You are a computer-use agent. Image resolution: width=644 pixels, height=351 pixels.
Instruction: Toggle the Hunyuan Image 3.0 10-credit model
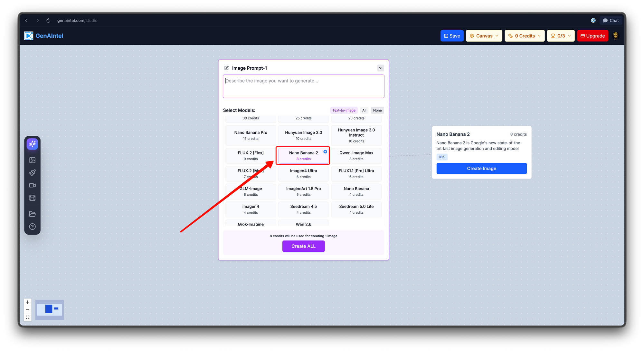pyautogui.click(x=304, y=135)
